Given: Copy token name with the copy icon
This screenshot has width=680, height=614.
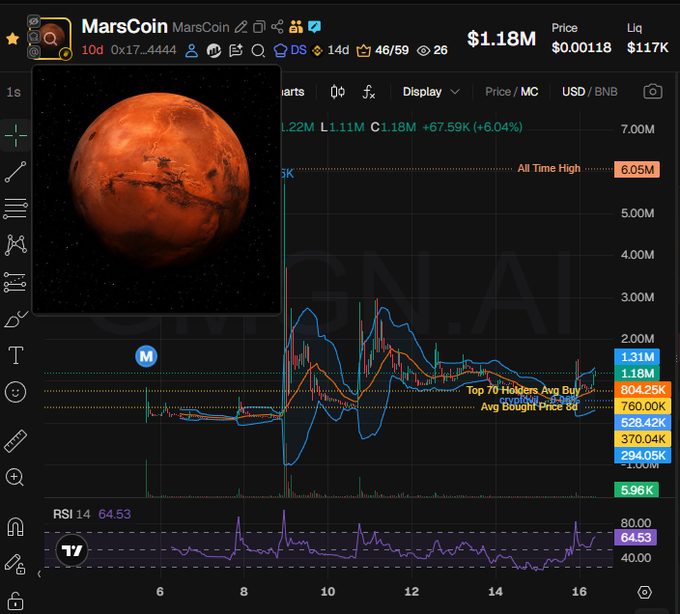Looking at the screenshot, I should click(259, 27).
